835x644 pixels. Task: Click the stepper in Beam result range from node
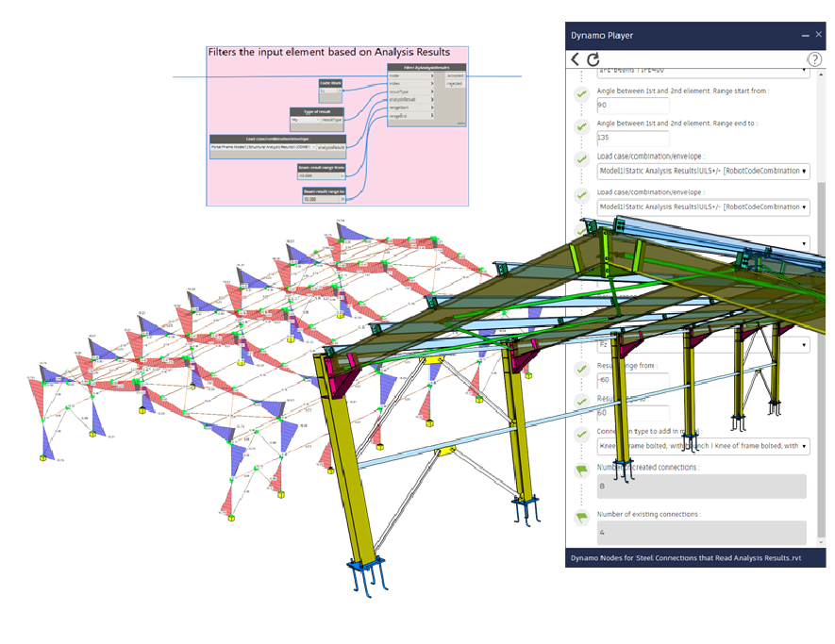tap(342, 175)
